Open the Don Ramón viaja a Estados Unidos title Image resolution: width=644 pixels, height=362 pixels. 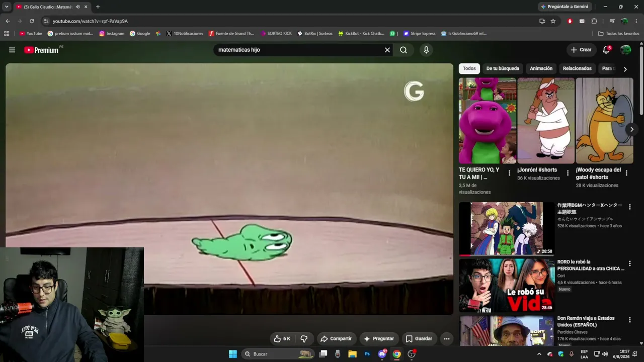tap(586, 322)
